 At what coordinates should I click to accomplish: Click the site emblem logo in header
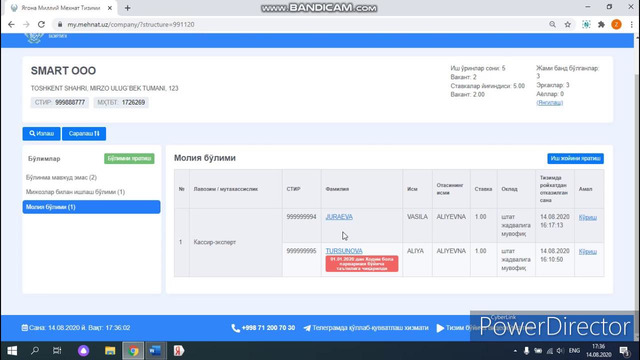(33, 38)
